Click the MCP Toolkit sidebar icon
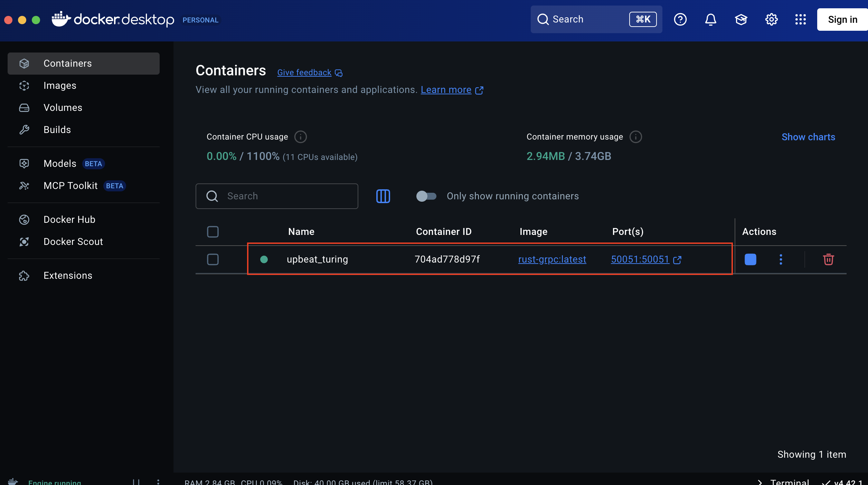Screen dimensions: 868x485 pyautogui.click(x=24, y=186)
